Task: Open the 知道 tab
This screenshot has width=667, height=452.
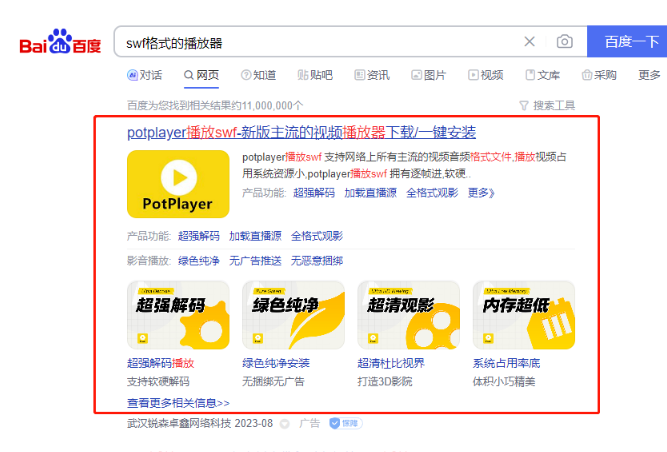Action: [258, 75]
